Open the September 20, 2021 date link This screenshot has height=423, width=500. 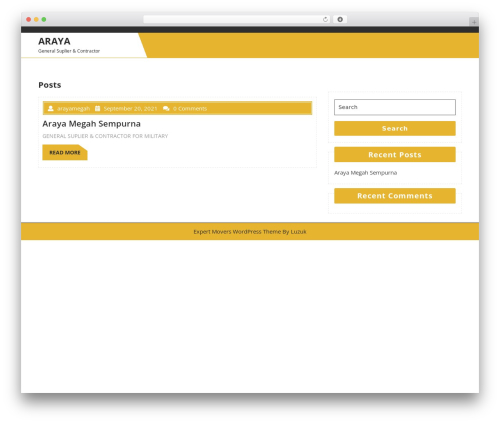130,109
